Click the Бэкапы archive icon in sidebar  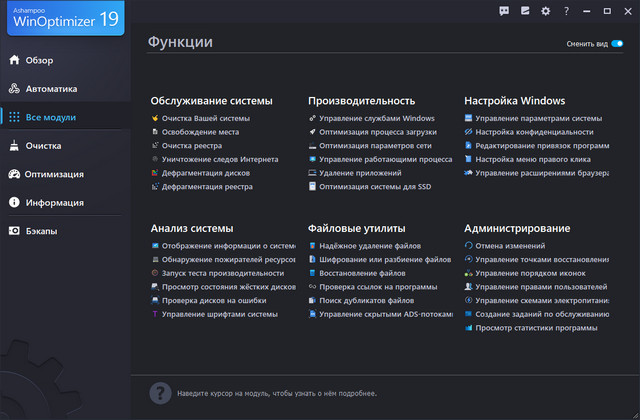coord(14,230)
